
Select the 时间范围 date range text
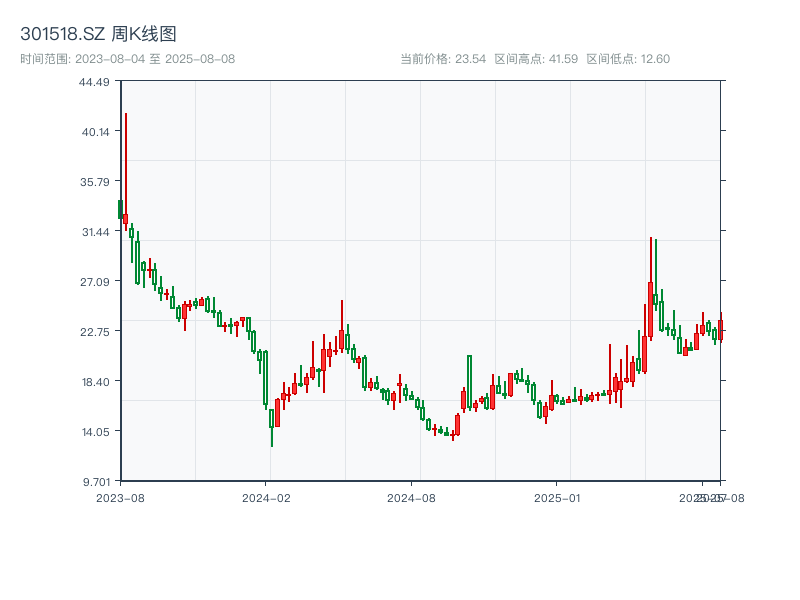(127, 59)
